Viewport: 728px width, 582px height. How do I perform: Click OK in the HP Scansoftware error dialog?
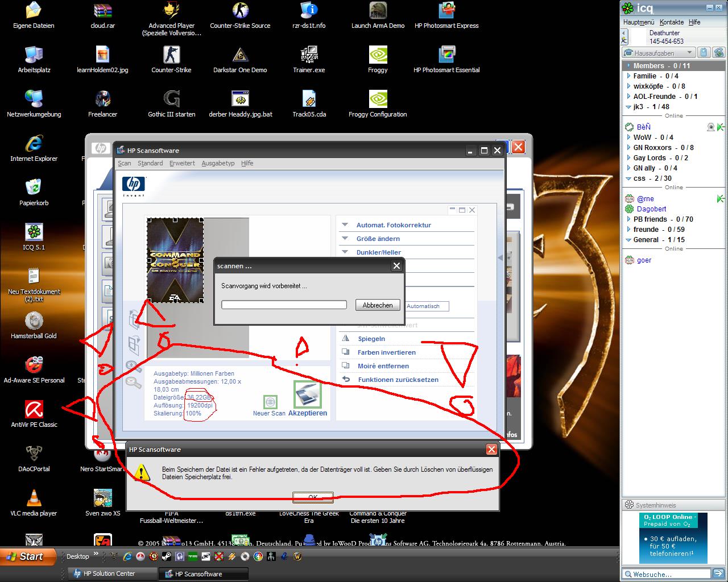coord(313,497)
